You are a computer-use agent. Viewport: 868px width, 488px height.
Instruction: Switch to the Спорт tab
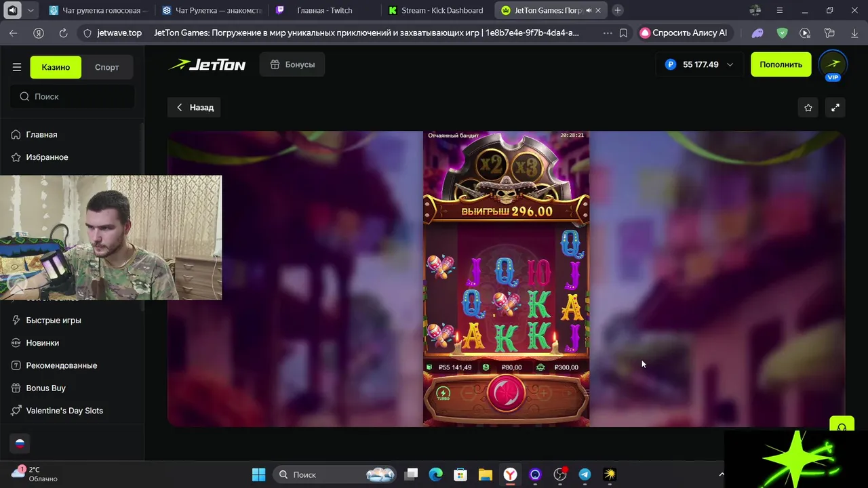[106, 67]
